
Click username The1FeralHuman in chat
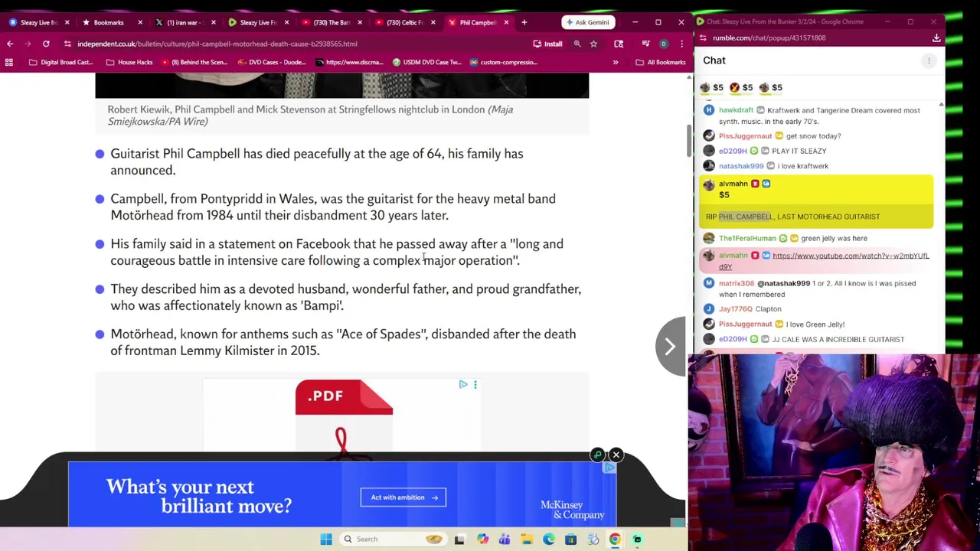click(747, 238)
